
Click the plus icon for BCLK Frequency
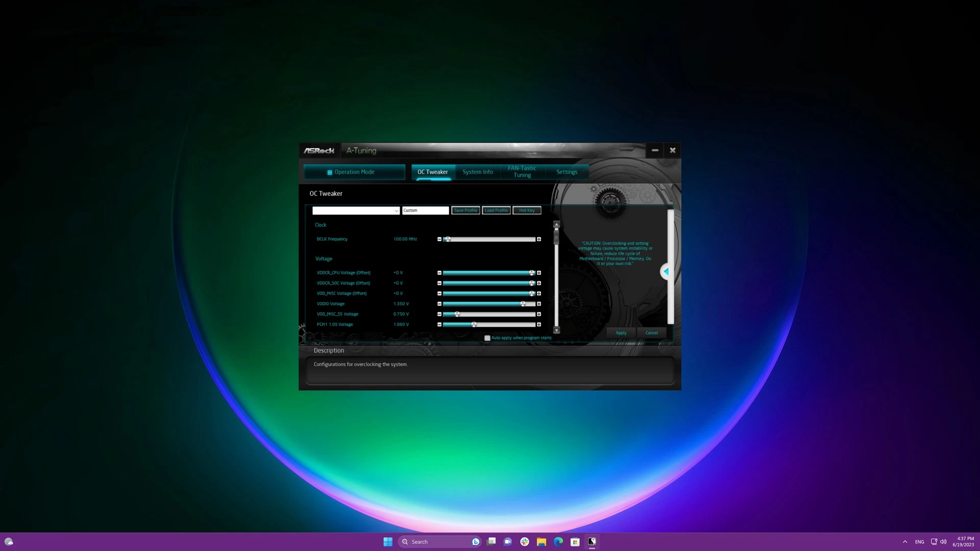[539, 239]
